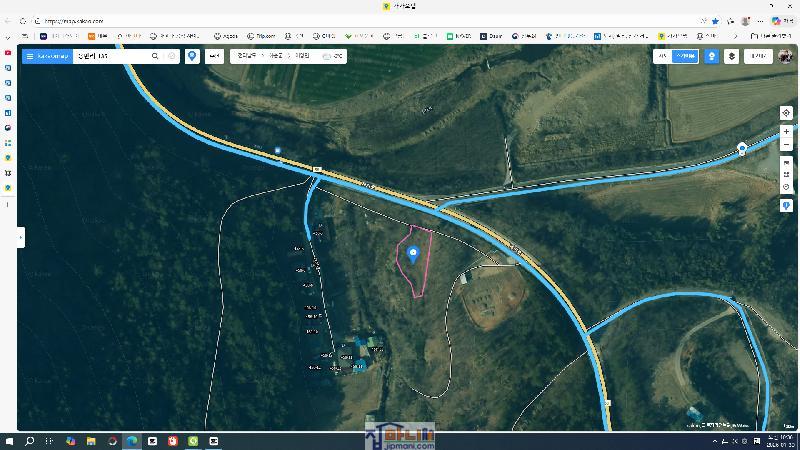Zoom in with the plus button
Screen dimensions: 800x450
[x=787, y=132]
